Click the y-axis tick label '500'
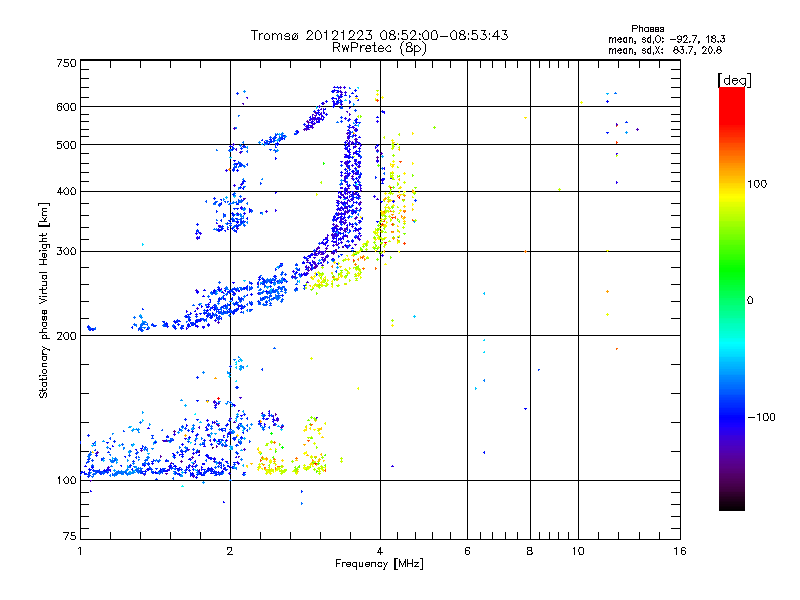The width and height of the screenshot is (800, 600). pos(67,145)
